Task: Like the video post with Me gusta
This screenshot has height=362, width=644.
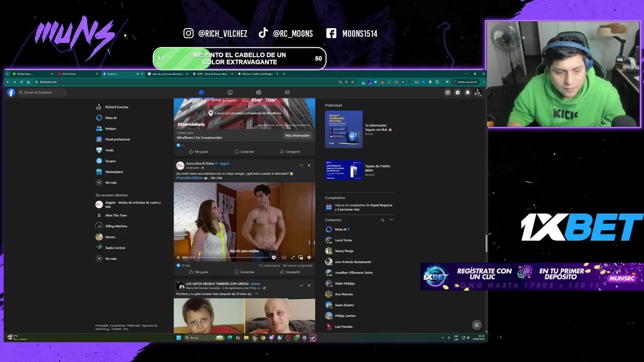Action: (x=198, y=272)
